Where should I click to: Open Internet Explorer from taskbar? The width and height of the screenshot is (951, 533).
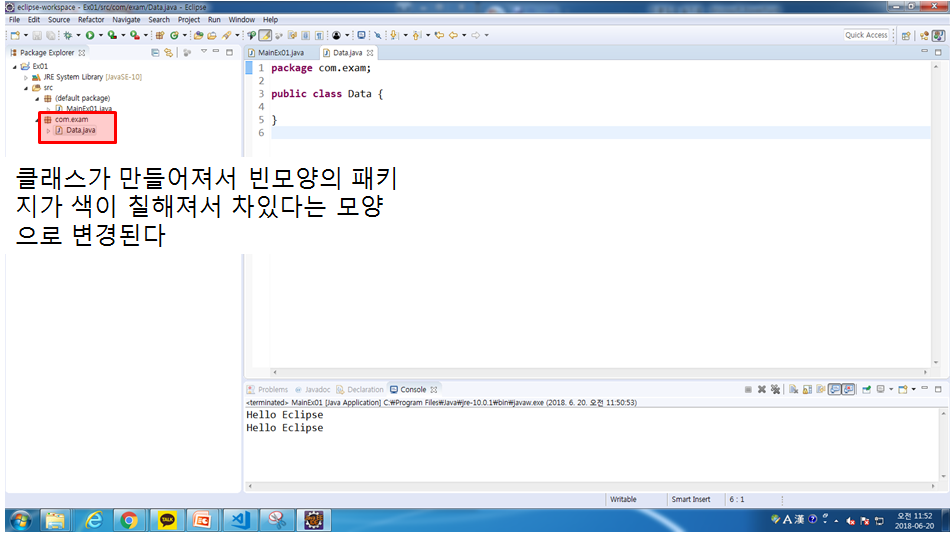(93, 520)
